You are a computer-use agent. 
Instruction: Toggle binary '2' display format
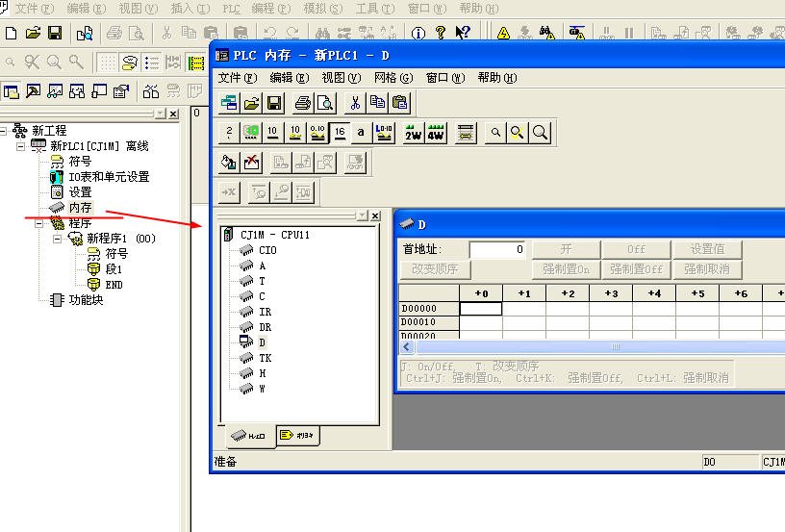pos(228,133)
